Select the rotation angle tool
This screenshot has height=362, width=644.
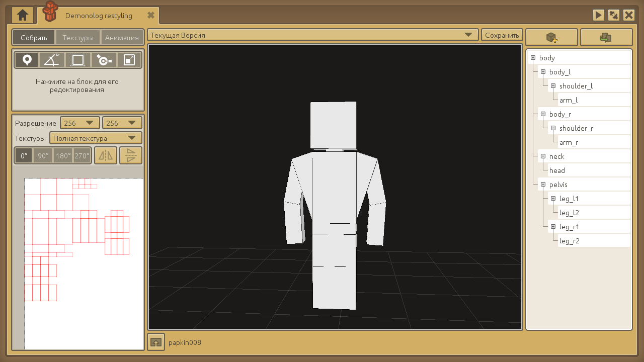[x=52, y=60]
